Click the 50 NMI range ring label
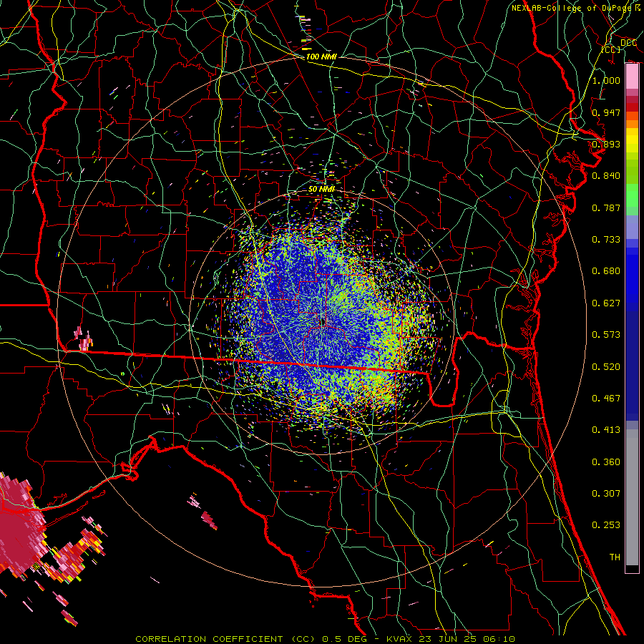 click(321, 190)
